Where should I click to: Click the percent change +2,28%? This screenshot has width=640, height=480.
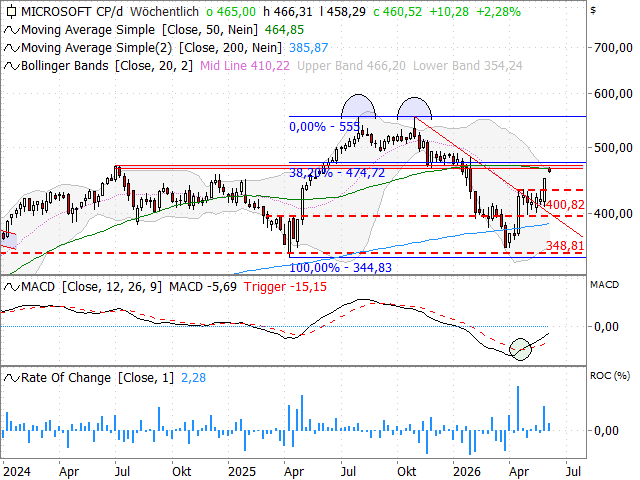pos(498,12)
